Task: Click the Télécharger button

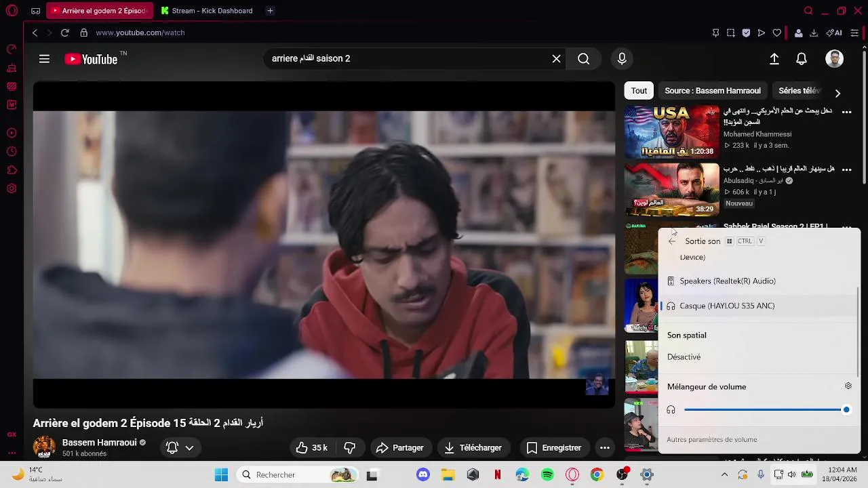Action: 473,448
